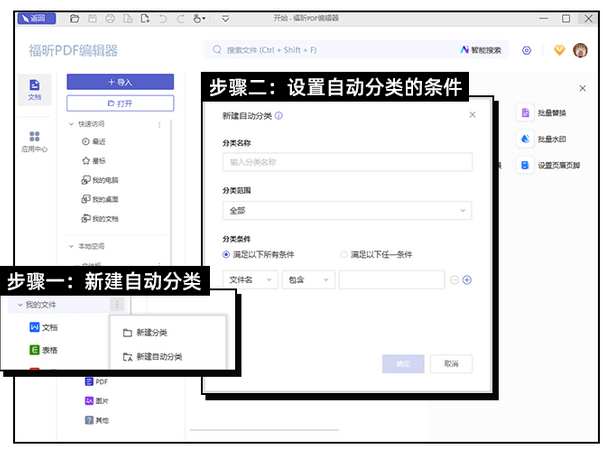Select the 文档 sidebar icon
603x459 pixels.
(x=34, y=90)
